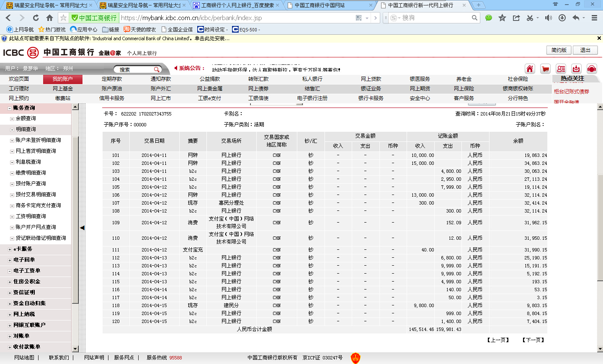Reload the page with the refresh icon

(36, 18)
